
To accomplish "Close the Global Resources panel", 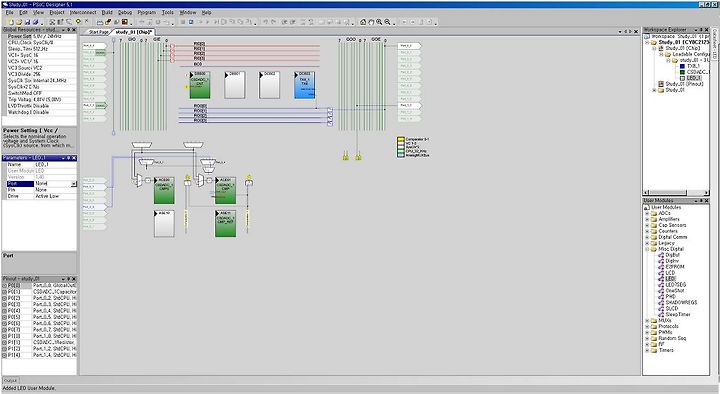I will pyautogui.click(x=74, y=29).
